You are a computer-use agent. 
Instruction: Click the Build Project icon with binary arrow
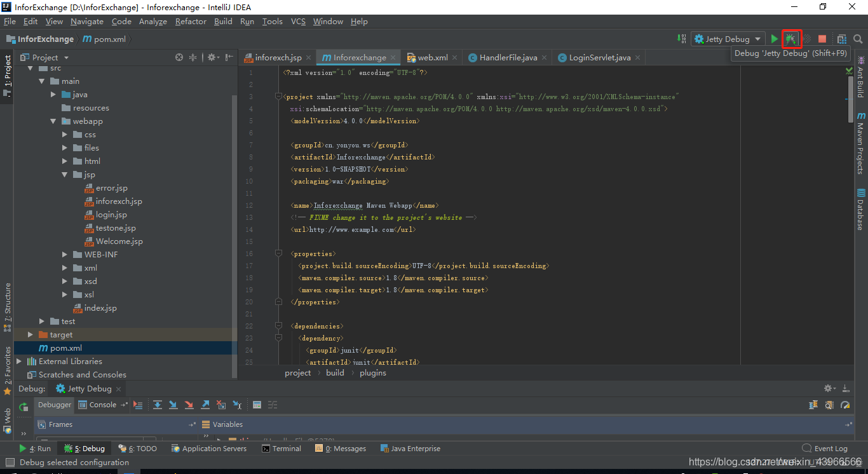pos(681,39)
